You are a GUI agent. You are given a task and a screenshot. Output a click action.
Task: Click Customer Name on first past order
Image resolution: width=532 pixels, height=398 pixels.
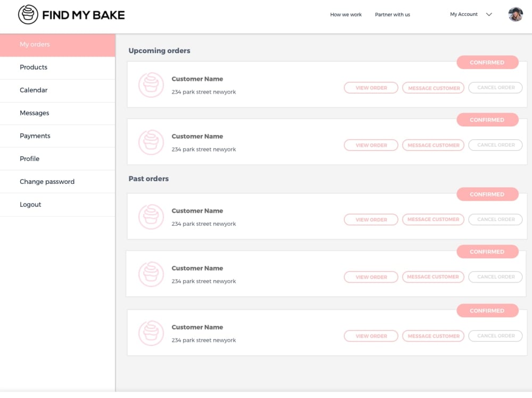[x=197, y=210]
